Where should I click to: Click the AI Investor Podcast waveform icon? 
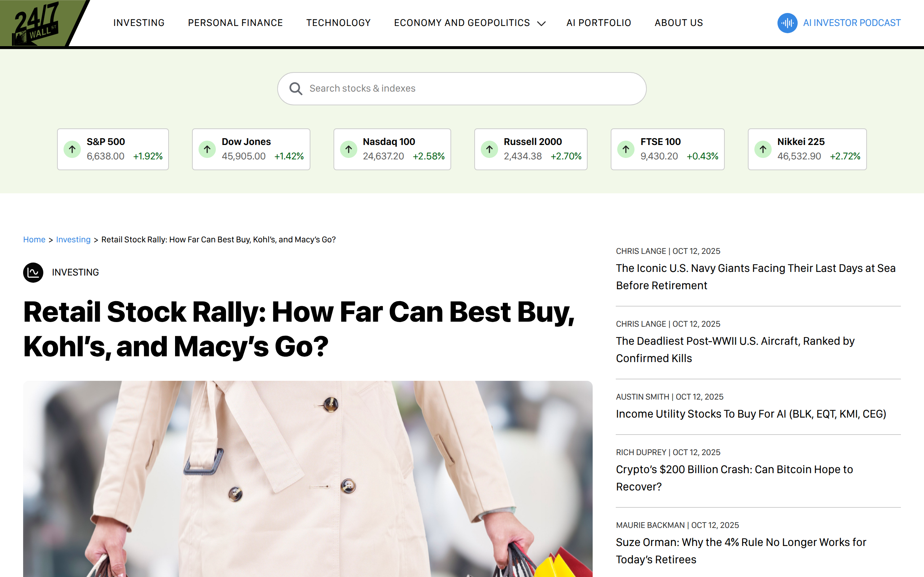pyautogui.click(x=787, y=23)
